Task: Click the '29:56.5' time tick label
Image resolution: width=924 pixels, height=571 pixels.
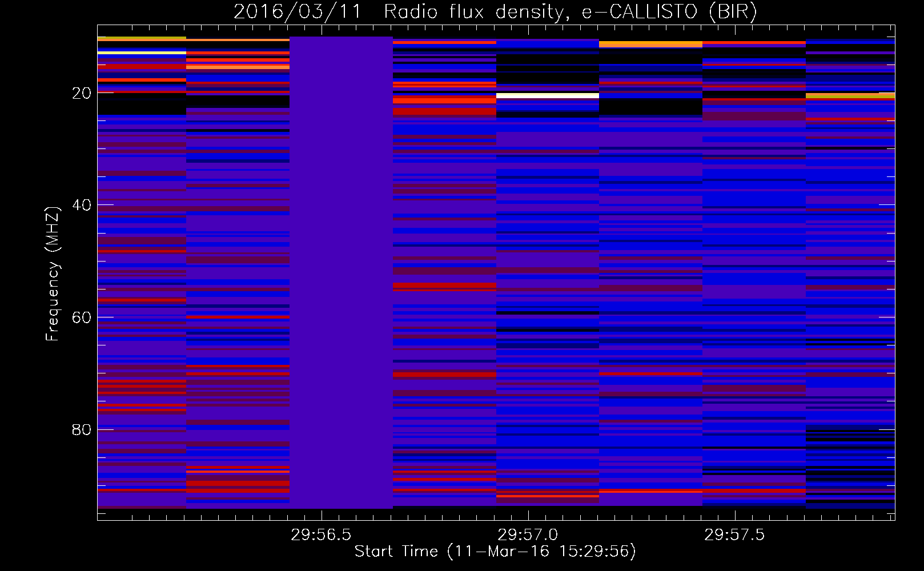Action: coord(321,535)
